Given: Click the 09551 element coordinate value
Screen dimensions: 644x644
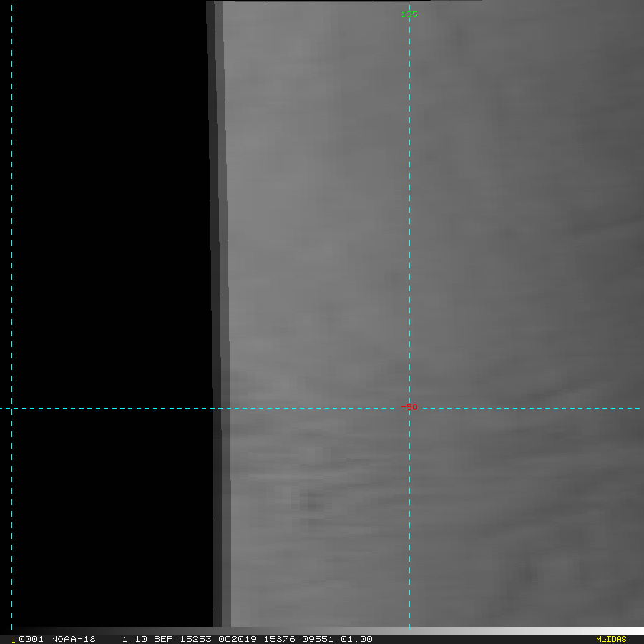Looking at the screenshot, I should click(313, 639).
